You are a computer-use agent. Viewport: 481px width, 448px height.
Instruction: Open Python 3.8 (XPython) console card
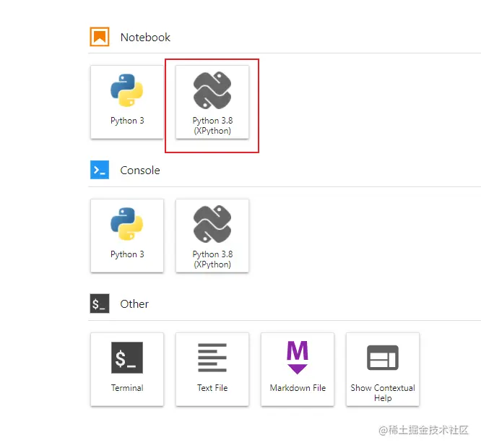212,236
